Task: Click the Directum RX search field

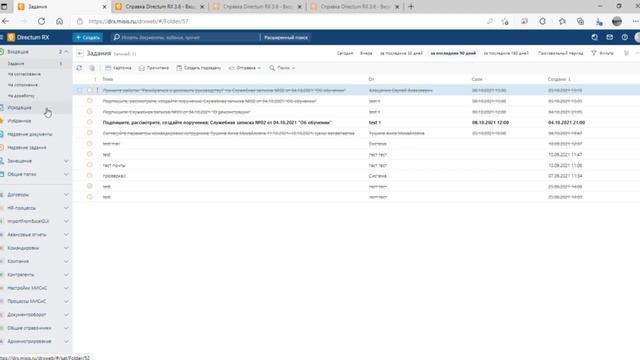Action: [x=186, y=38]
